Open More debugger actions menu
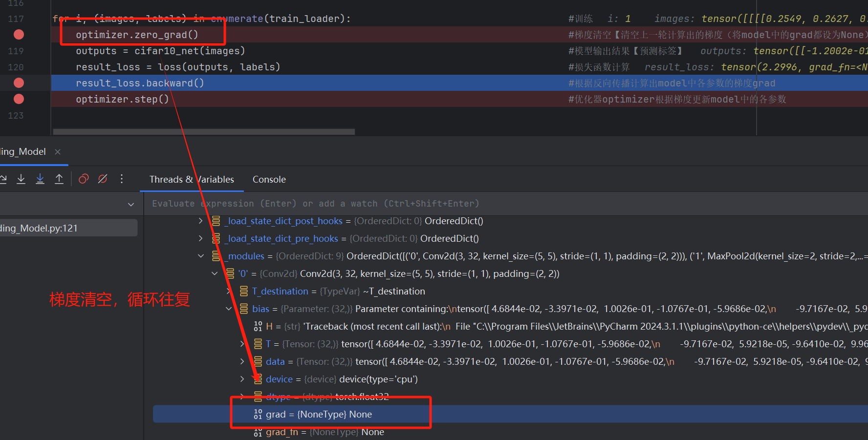This screenshot has height=440, width=868. [x=122, y=179]
